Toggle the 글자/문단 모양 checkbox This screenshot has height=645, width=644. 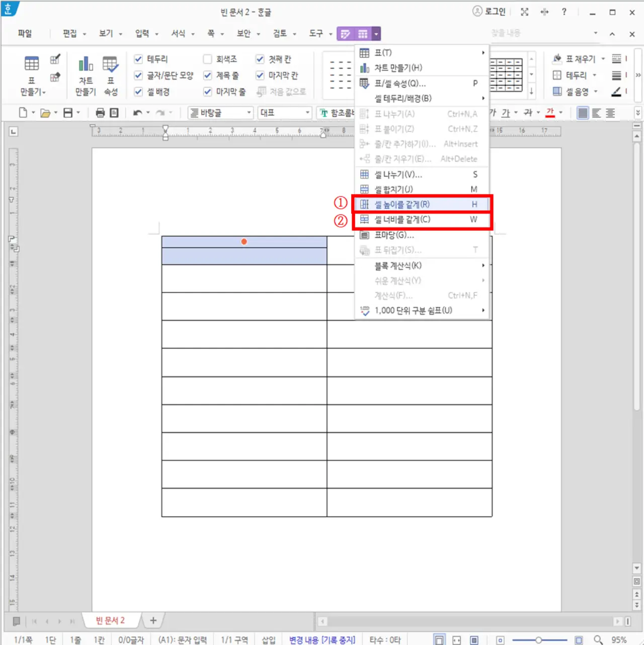click(x=138, y=75)
